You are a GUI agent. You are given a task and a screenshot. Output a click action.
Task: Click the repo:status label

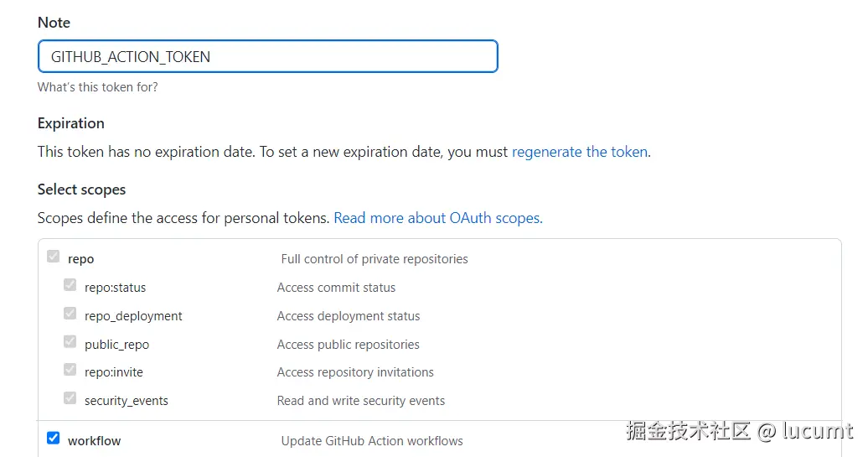click(115, 288)
